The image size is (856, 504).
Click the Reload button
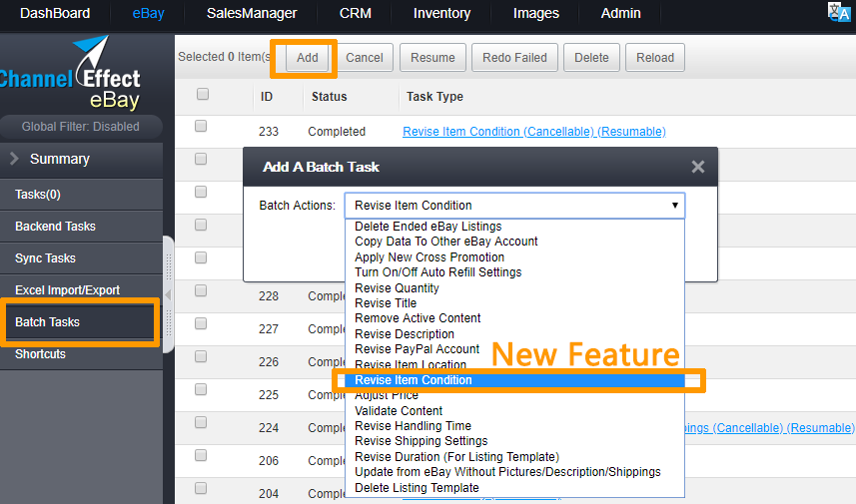click(x=655, y=57)
